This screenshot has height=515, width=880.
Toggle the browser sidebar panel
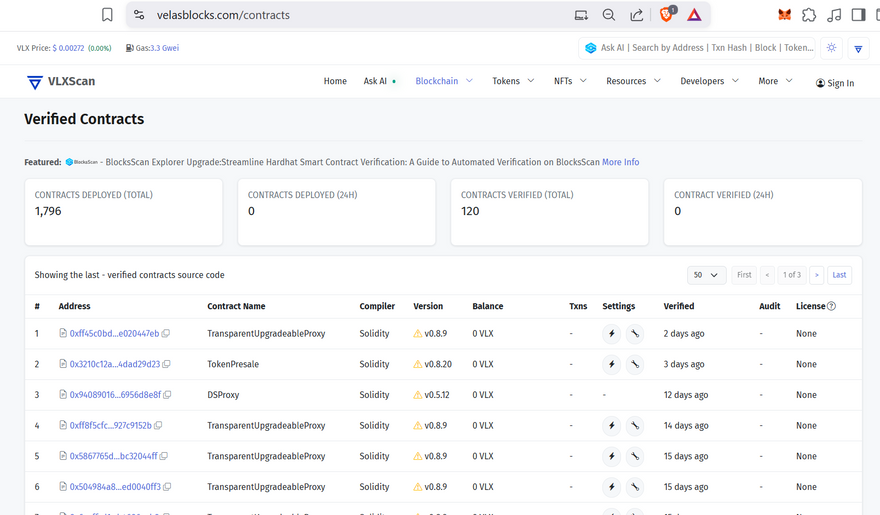click(x=858, y=15)
